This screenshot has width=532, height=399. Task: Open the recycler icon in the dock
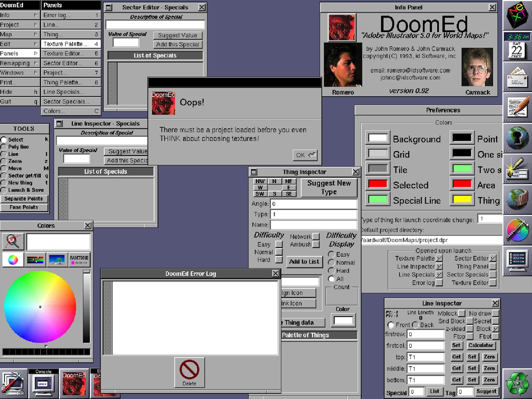point(517,383)
